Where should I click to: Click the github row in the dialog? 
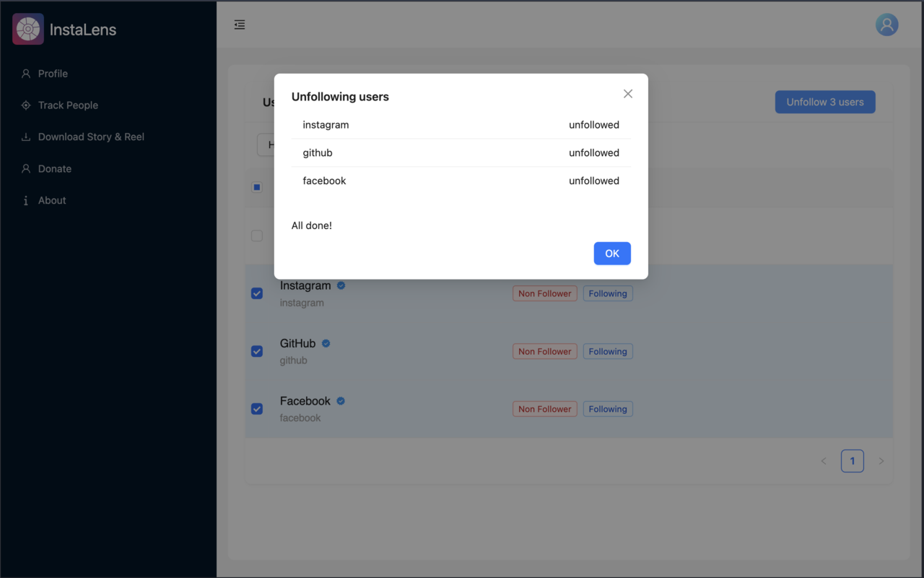(461, 153)
